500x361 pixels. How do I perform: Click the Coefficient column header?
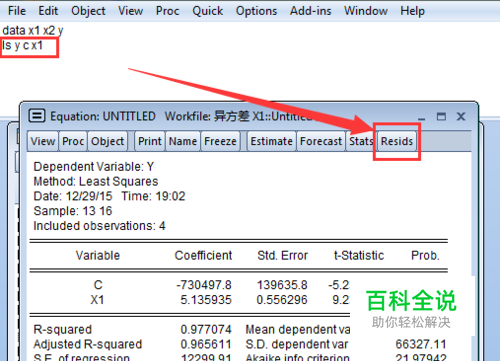coord(203,256)
